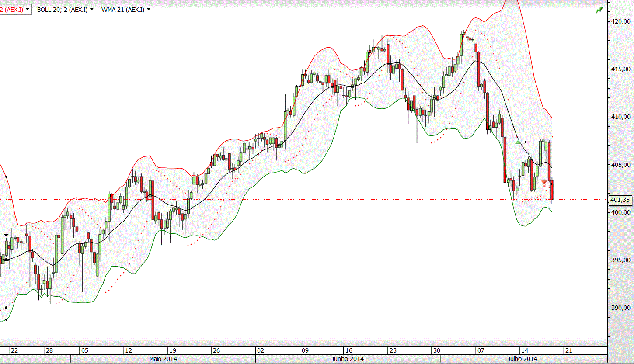Select the Maio 2014 month section on the time axis

(163, 359)
